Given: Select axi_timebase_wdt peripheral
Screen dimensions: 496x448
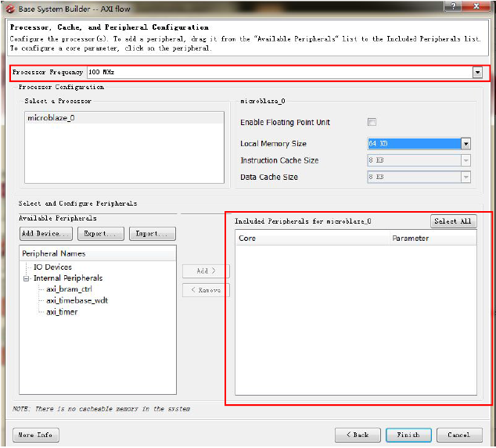Looking at the screenshot, I should tap(77, 300).
